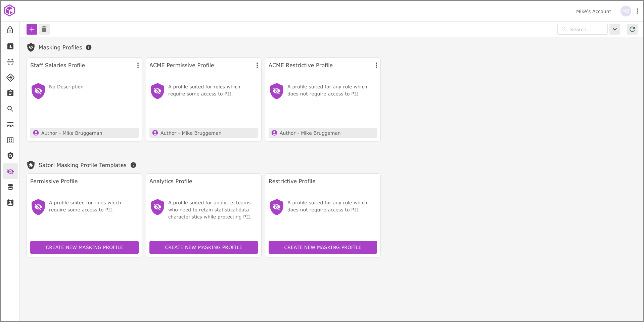The height and width of the screenshot is (322, 644).
Task: Click the No Description text
Action: coord(66,87)
